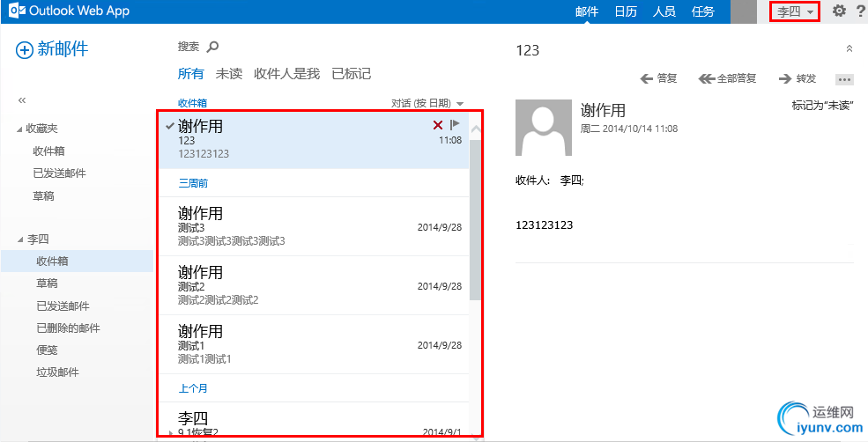Select the 收件人是我 filter
The height and width of the screenshot is (442, 868).
click(x=286, y=74)
